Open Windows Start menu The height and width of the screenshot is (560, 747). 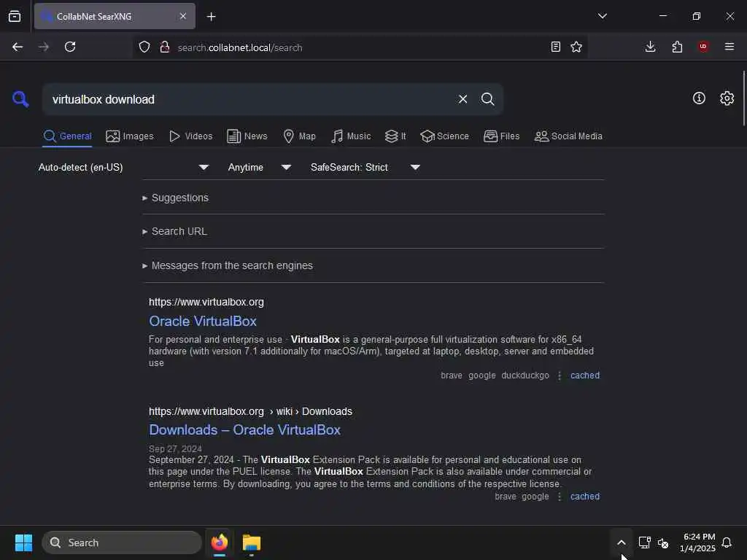tap(23, 542)
